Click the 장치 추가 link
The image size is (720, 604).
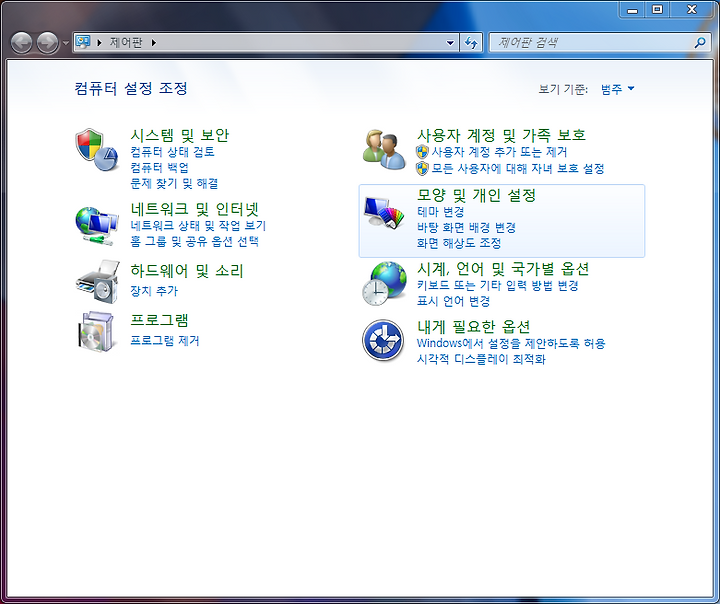tap(154, 291)
